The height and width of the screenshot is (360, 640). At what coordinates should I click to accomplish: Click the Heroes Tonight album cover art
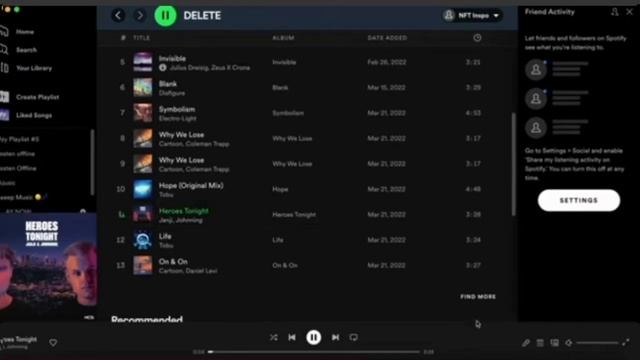click(x=48, y=267)
